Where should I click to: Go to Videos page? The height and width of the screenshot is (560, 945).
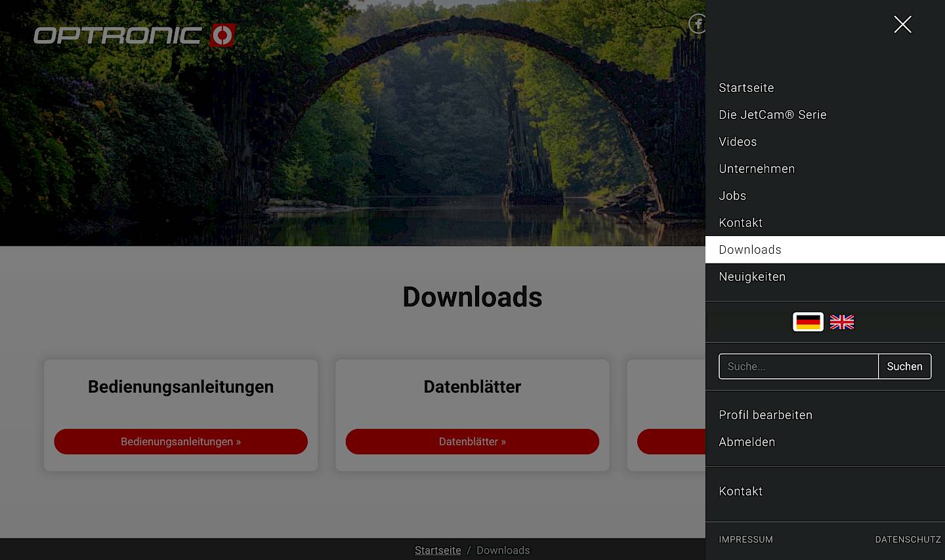point(738,142)
